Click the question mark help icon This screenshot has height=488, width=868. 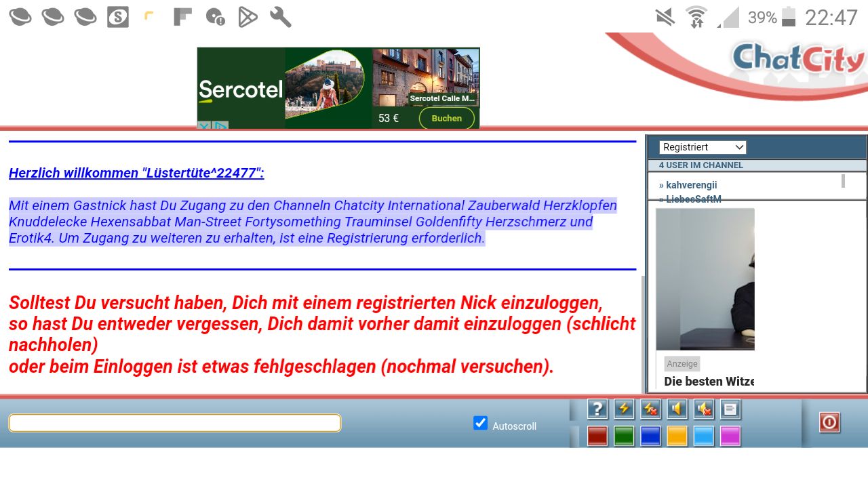point(597,409)
